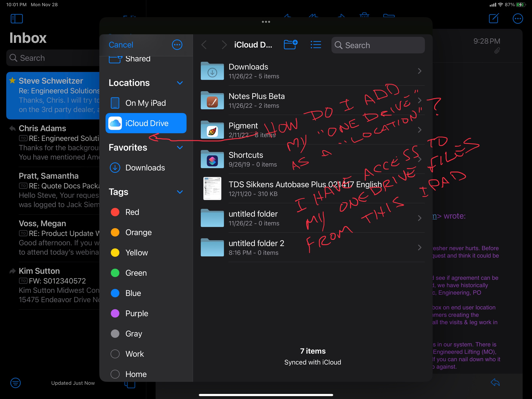Switch to list view icon
Screen dimensions: 532x399
click(x=315, y=45)
